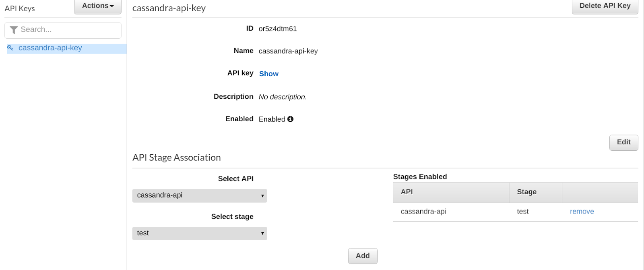Screen dimensions: 644x270
Task: Focus the API keys Search field
Action: click(68, 30)
